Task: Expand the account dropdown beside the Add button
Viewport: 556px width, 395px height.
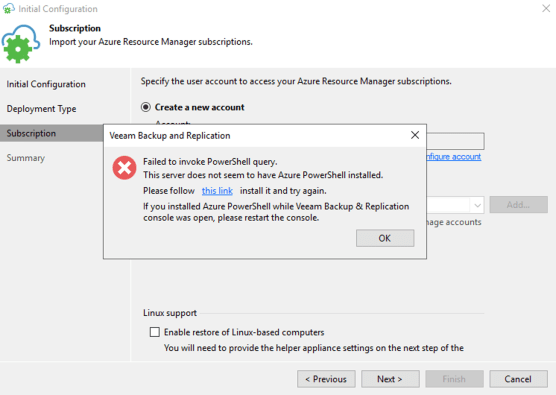Action: click(477, 205)
